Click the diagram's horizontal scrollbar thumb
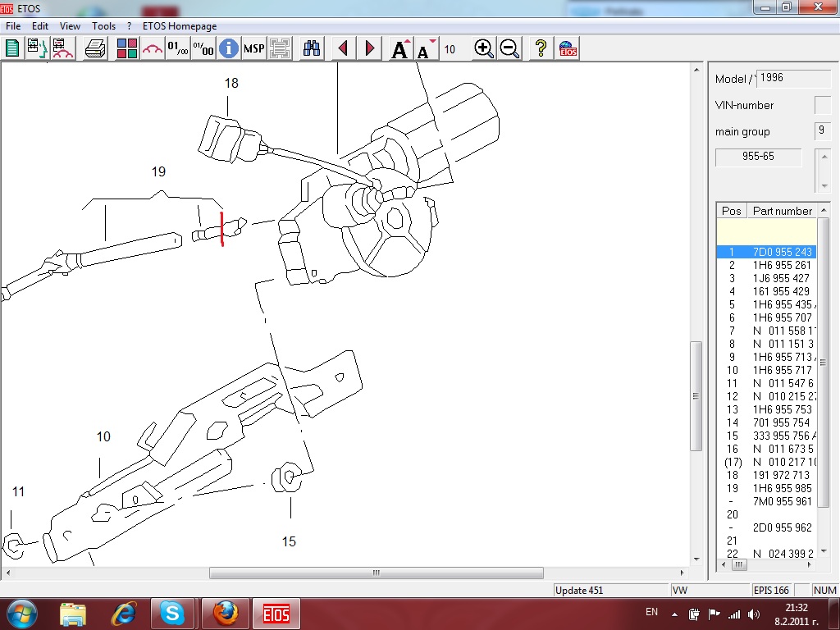The width and height of the screenshot is (840, 630). pos(376,573)
